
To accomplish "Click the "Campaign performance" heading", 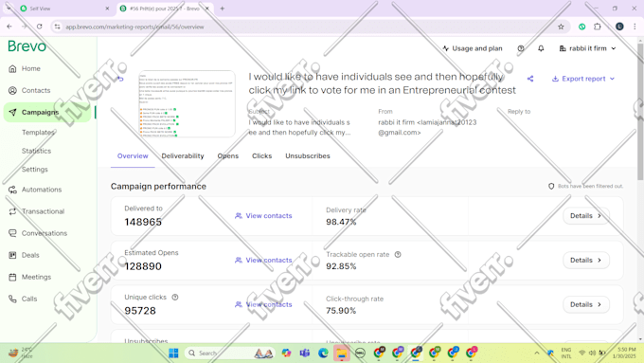I will click(x=158, y=187).
